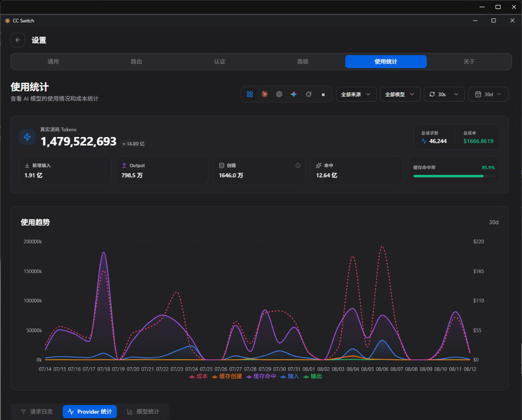Open the 请求日志 view
Image resolution: width=522 pixels, height=420 pixels.
(x=36, y=412)
